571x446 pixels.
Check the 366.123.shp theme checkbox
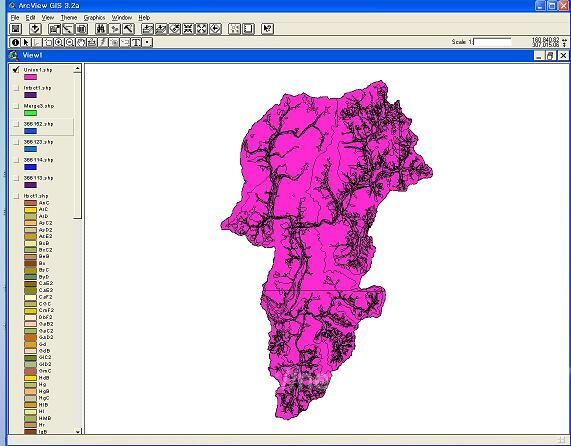coord(16,142)
